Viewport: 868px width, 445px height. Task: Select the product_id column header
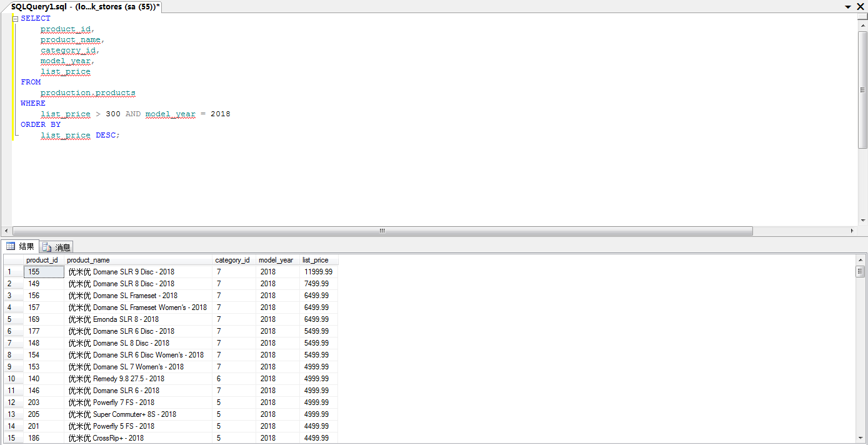coord(44,260)
